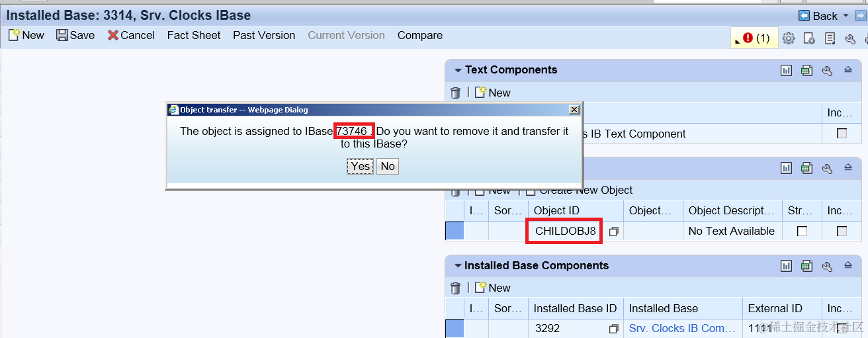Screen dimensions: 868x338
Task: Click eject-style arrow icon above Object ID table
Action: (x=848, y=168)
